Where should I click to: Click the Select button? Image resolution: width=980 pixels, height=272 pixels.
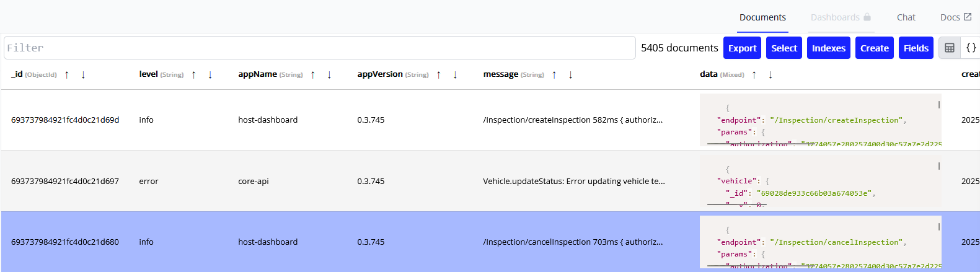(784, 48)
